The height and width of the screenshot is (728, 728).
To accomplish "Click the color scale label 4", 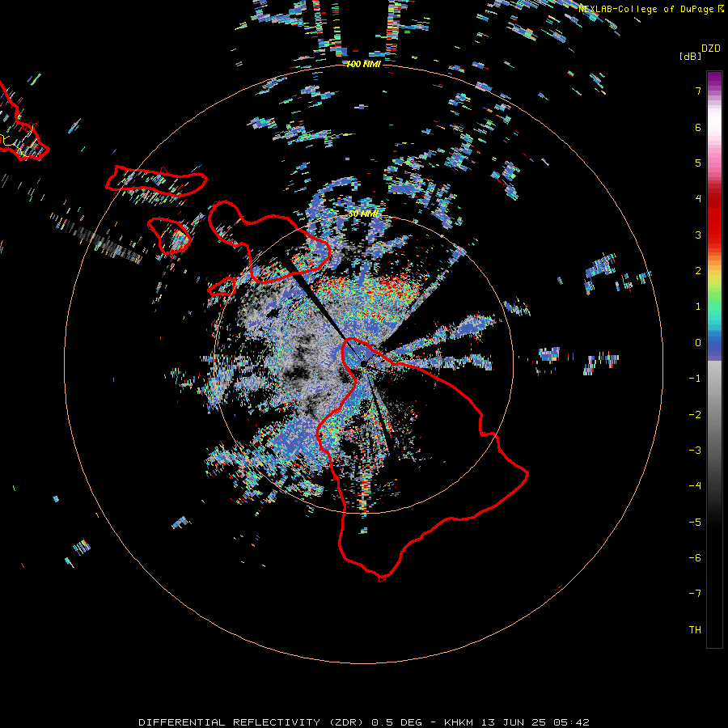I will click(698, 199).
